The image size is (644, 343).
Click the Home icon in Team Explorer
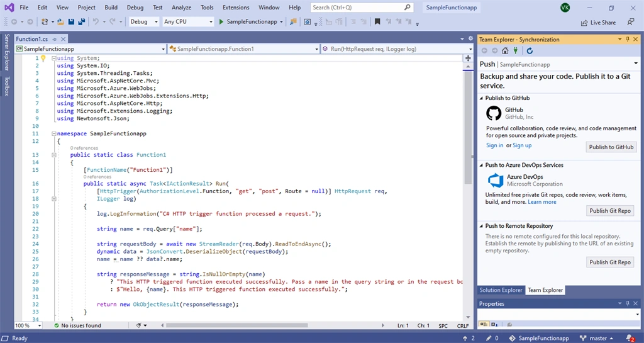click(505, 50)
